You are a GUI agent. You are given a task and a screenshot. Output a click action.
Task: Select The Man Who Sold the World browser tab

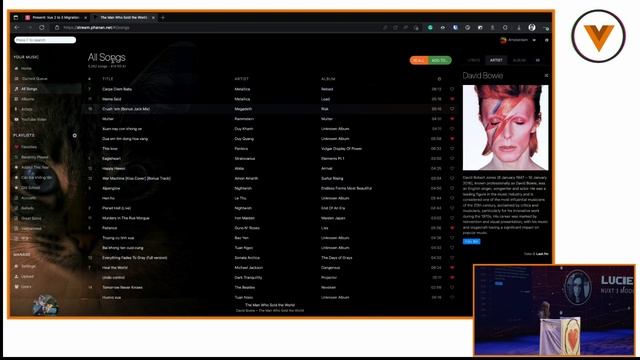coord(123,18)
